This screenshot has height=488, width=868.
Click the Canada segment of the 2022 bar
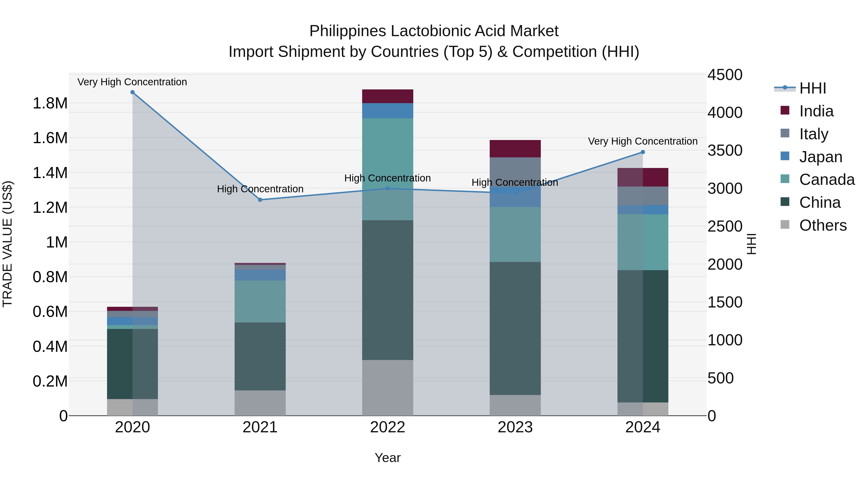(387, 169)
